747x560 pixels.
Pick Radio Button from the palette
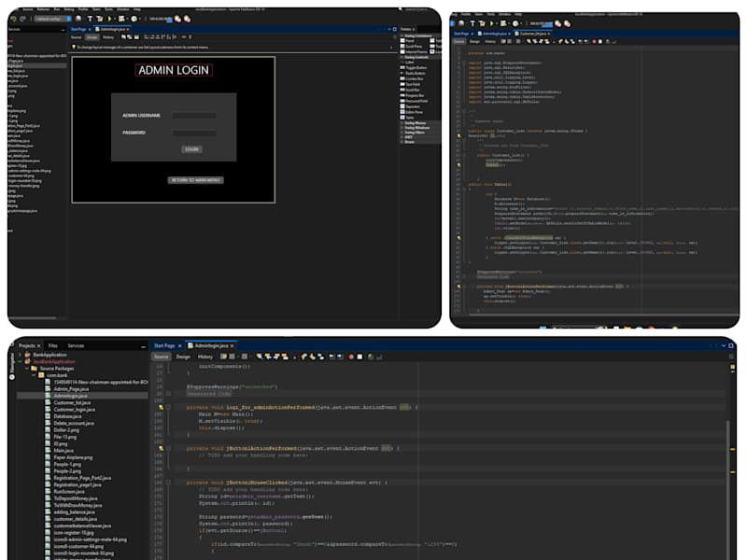click(413, 74)
